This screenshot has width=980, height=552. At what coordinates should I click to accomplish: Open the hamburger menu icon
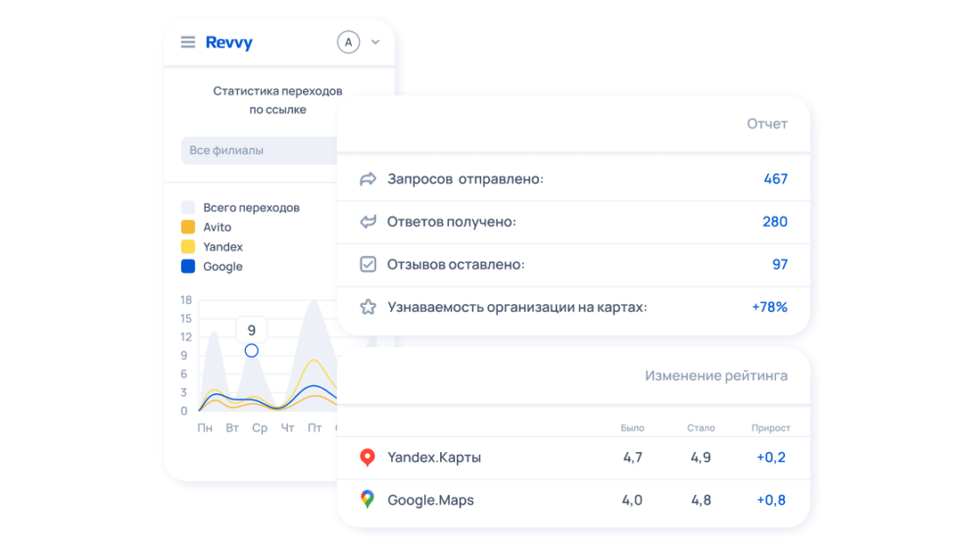[x=188, y=42]
